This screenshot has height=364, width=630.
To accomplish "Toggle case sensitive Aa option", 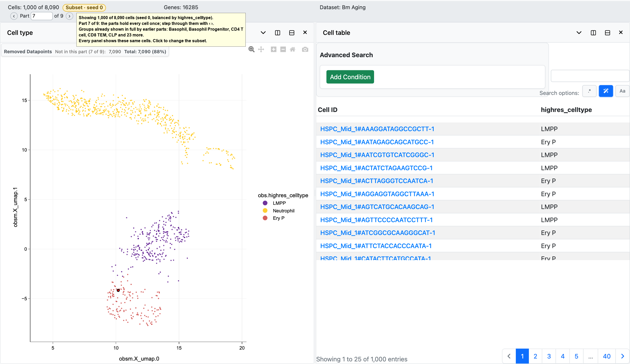I will (622, 91).
